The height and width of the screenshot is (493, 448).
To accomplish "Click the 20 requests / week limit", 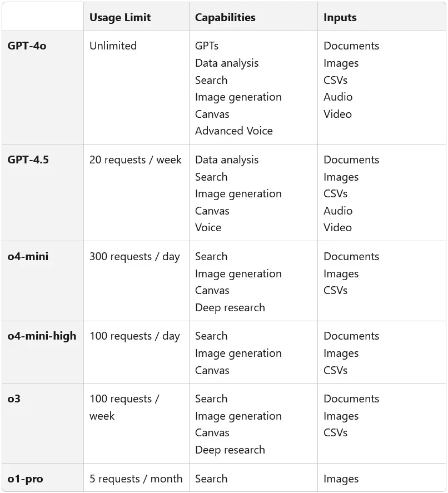I will point(136,160).
